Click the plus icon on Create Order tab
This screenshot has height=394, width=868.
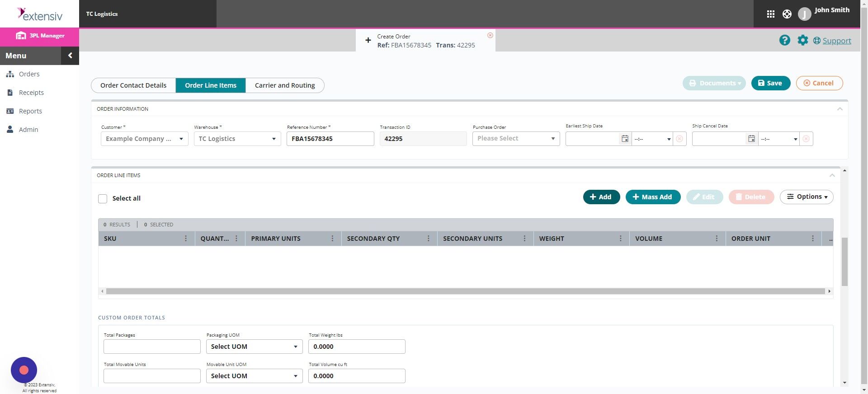click(x=368, y=40)
